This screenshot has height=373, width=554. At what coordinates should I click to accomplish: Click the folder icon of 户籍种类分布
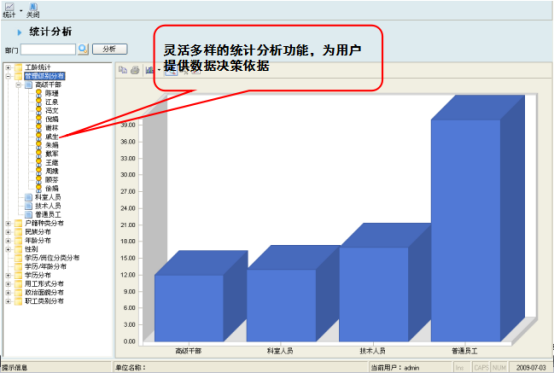pos(18,223)
